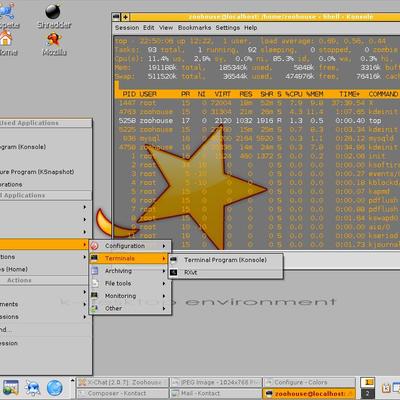This screenshot has height=400, width=400.
Task: Switch to the Mail - Kontact taskbar button
Action: 216,393
